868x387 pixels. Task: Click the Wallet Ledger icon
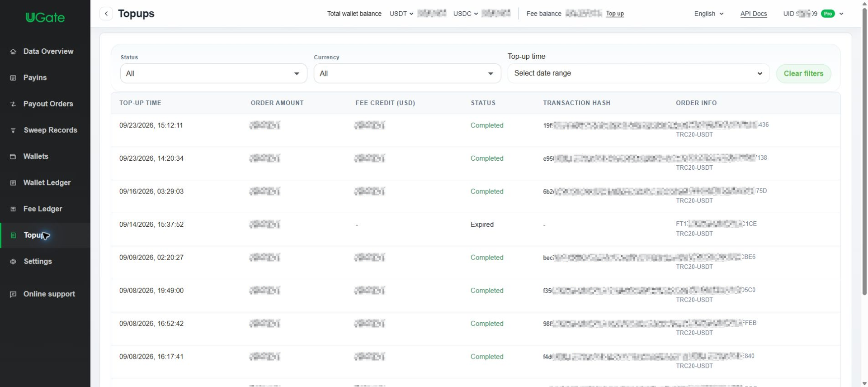click(13, 183)
